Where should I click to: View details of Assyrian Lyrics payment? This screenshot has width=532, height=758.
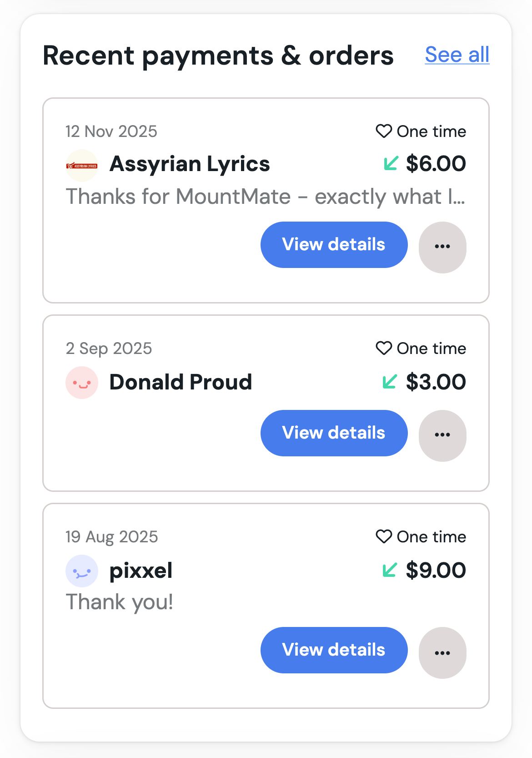coord(334,245)
